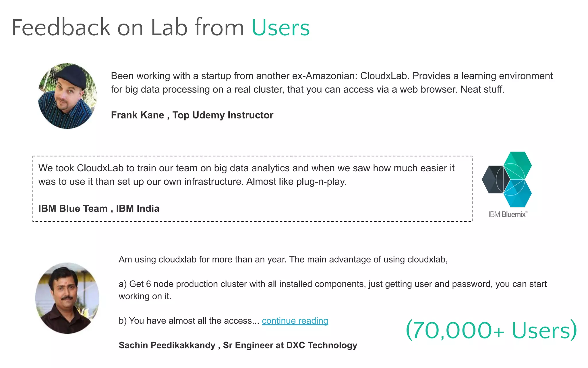Click the blue hexagon in Bluemix logo
Viewport: 588px width, 368px height.
pos(518,193)
